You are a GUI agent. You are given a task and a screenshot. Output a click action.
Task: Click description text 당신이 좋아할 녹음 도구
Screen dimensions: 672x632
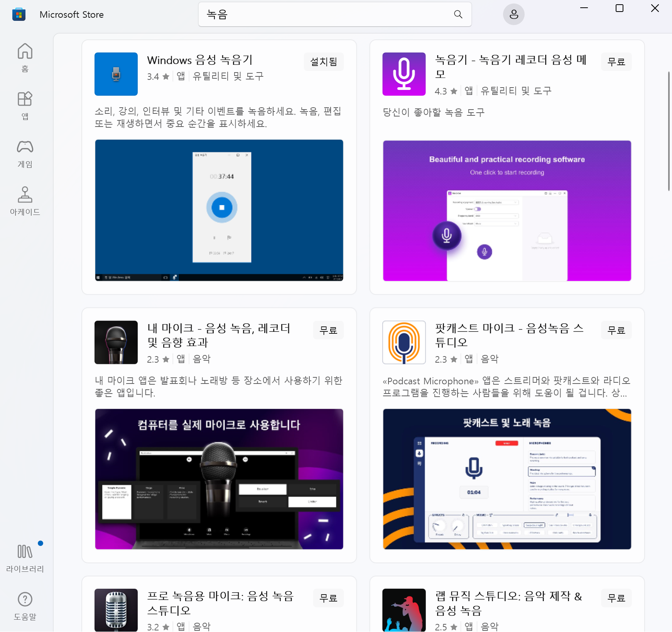[x=434, y=112]
